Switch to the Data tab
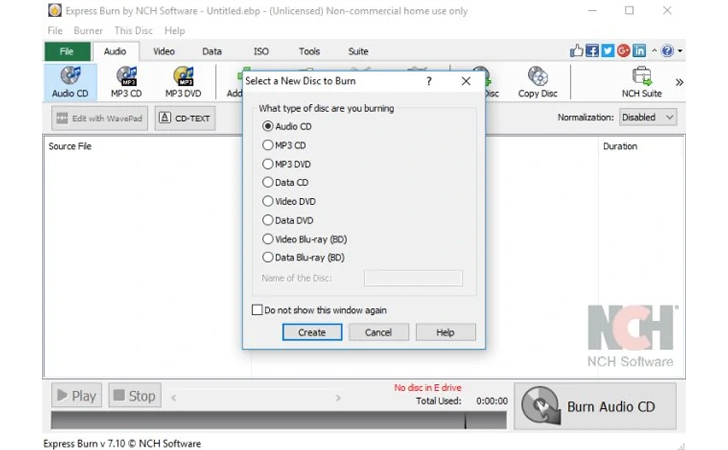 coord(212,52)
